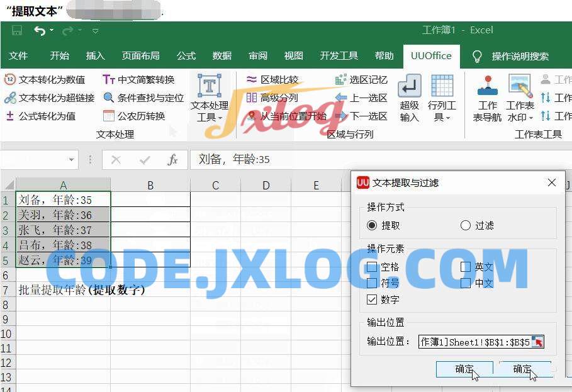Click 文本转化为数值 convert-to-number tool

[45, 80]
